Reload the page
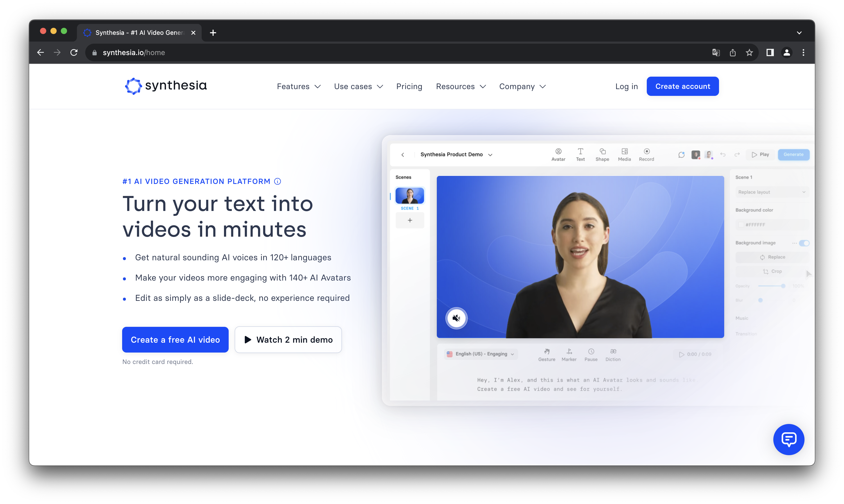844x504 pixels. pos(74,53)
